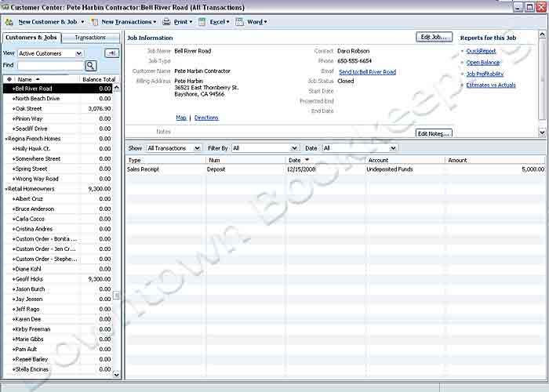Click Job Information panel scroll-up arrow

tap(542, 34)
